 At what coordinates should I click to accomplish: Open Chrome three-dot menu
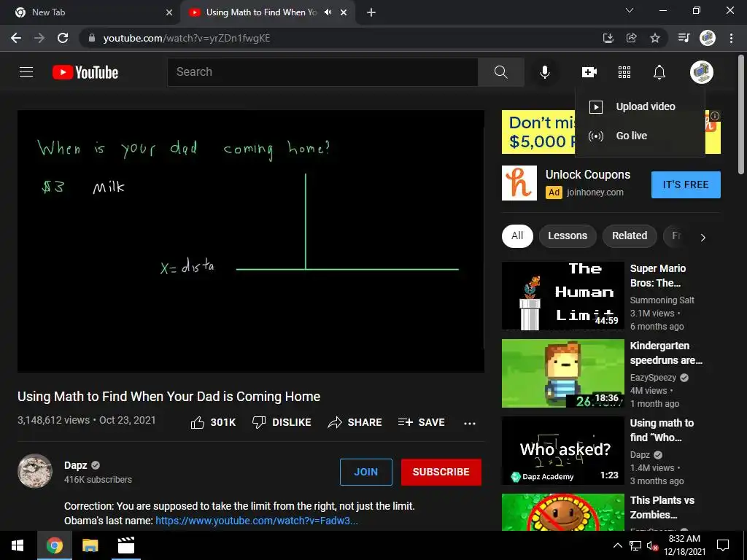[731, 38]
